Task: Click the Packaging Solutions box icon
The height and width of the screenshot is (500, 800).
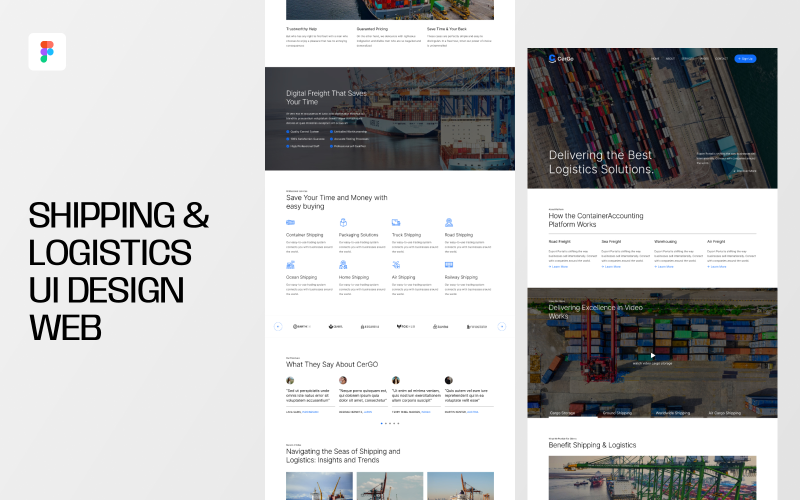Action: click(344, 222)
